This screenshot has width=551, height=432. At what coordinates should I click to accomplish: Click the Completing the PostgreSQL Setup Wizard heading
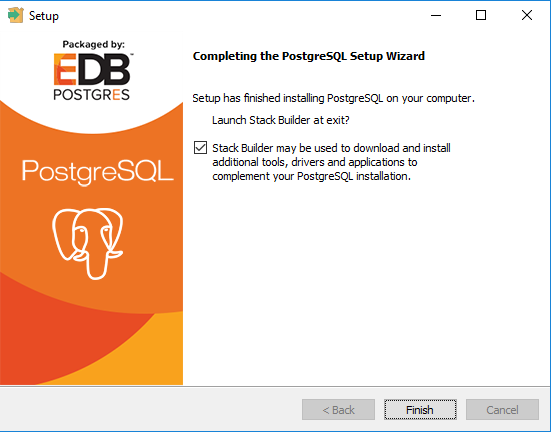tap(309, 56)
